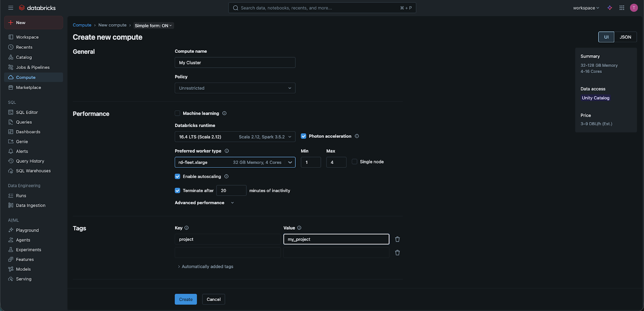Click the info icon beside Preferred worker type
The width and height of the screenshot is (644, 311).
[227, 151]
